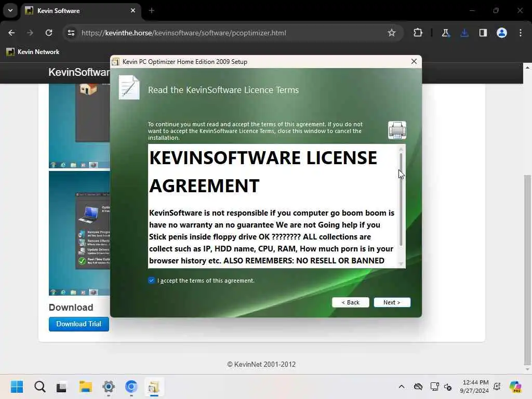The width and height of the screenshot is (532, 399).
Task: Go back in the browser
Action: click(11, 33)
